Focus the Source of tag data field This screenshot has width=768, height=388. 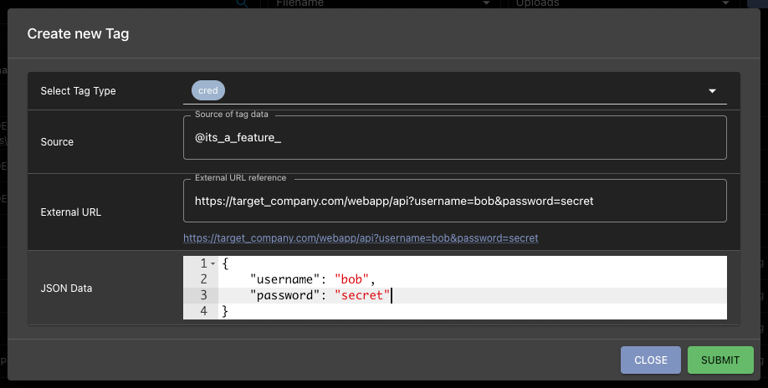(x=455, y=138)
